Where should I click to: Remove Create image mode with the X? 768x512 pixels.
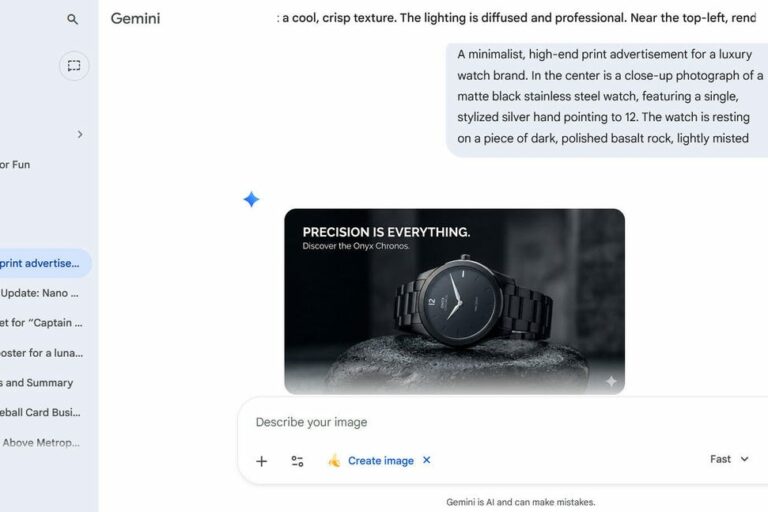click(427, 461)
